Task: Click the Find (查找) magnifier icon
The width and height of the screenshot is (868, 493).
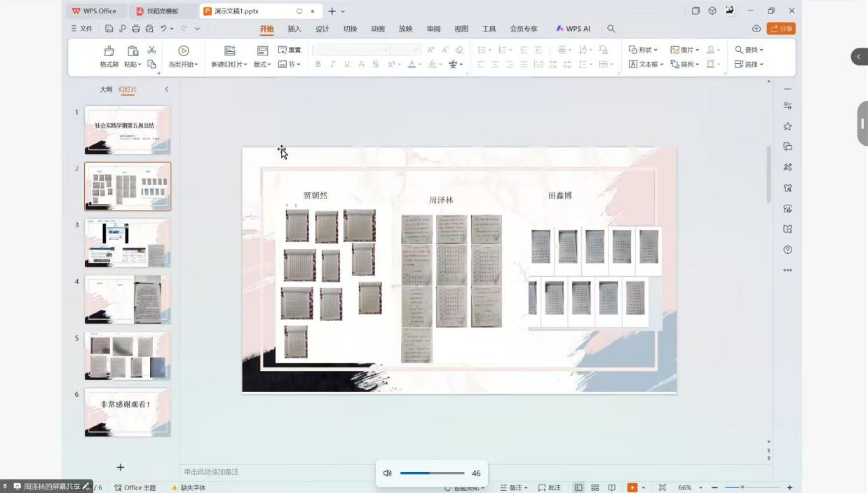Action: tap(739, 50)
